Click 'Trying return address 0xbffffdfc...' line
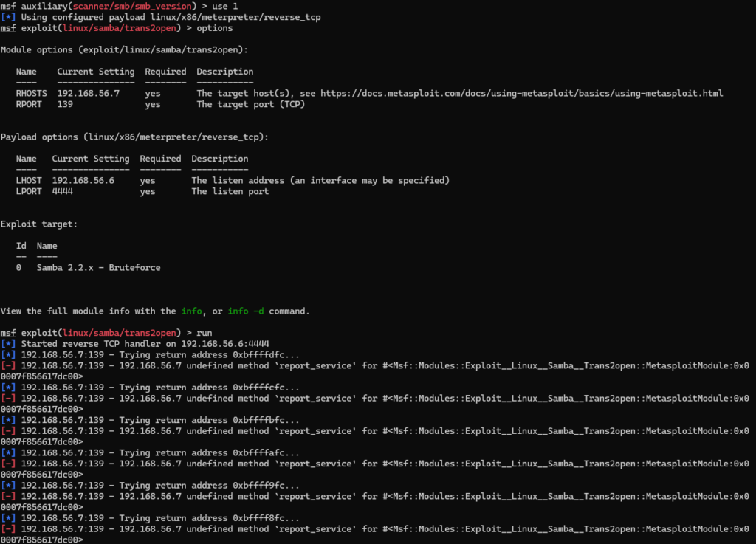This screenshot has width=756, height=544. pos(209,354)
